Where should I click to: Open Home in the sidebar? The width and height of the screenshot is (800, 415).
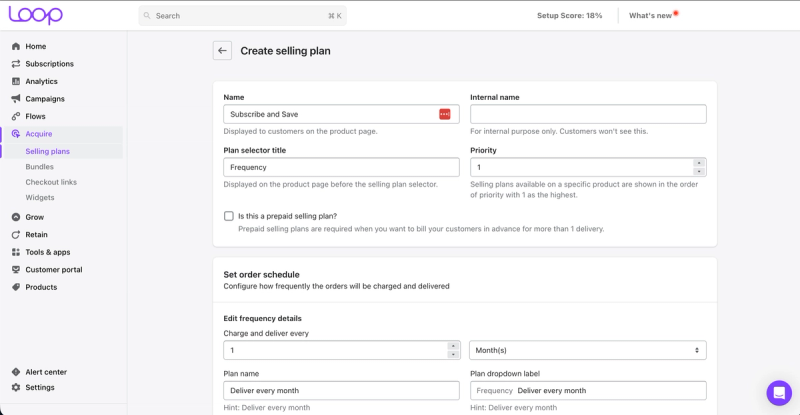click(36, 46)
